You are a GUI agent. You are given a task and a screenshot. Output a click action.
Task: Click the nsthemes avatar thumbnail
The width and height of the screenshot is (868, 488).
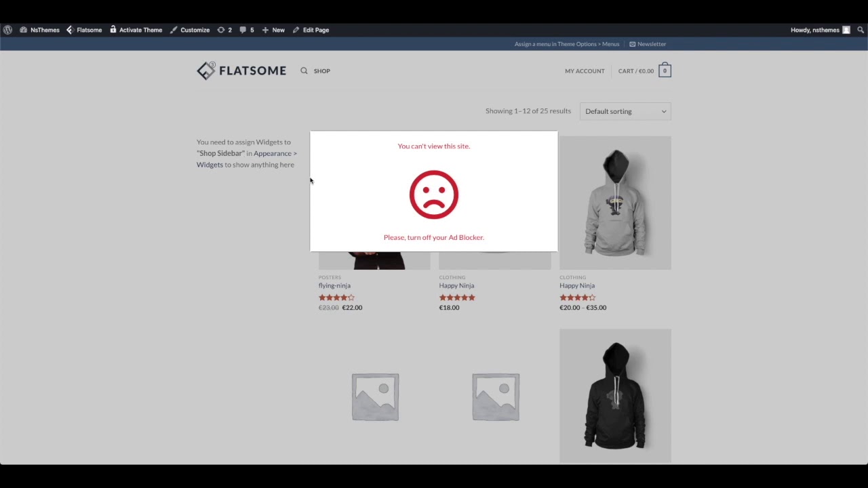tap(846, 30)
